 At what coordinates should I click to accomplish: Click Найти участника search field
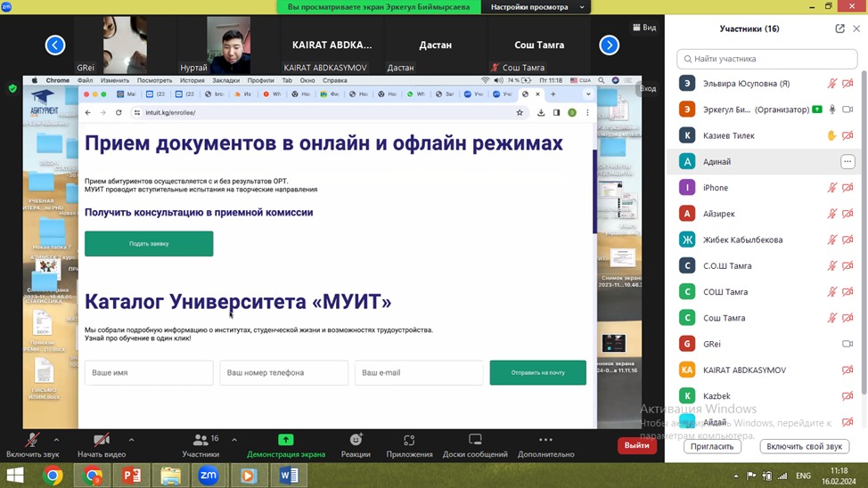click(766, 59)
